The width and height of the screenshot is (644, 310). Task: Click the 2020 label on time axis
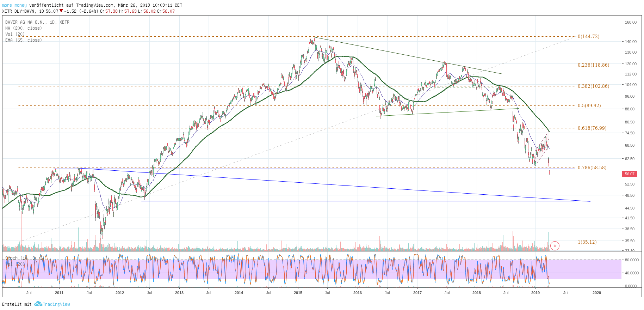(x=597, y=293)
